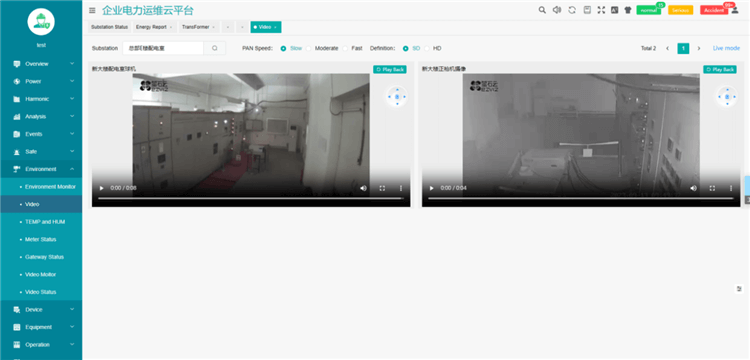Click Play Back on right camera
Image resolution: width=750 pixels, height=360 pixels.
tap(719, 69)
